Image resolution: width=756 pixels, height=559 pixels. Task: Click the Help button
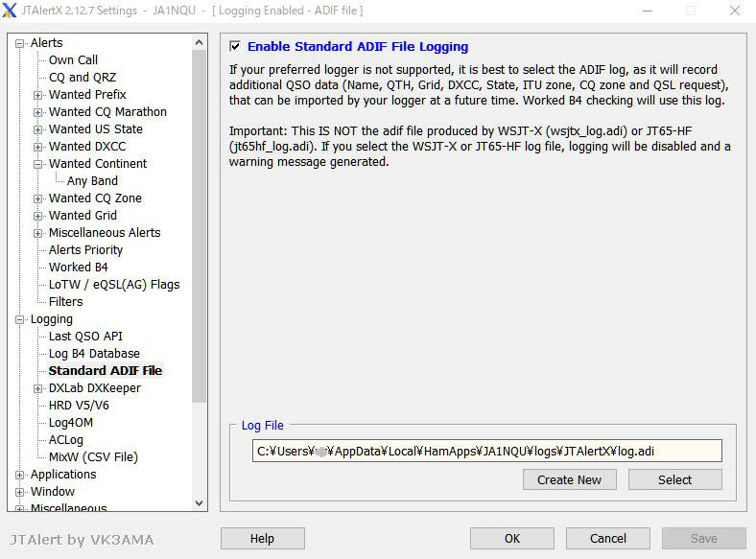[262, 539]
